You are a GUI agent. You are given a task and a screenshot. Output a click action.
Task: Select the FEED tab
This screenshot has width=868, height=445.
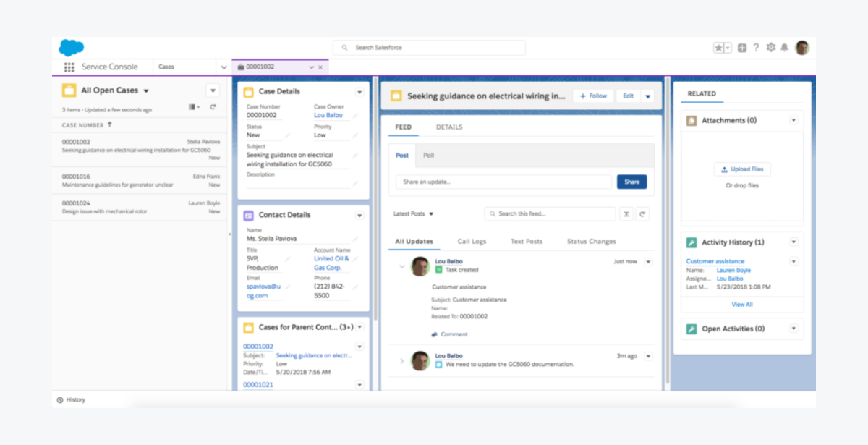[x=403, y=127]
